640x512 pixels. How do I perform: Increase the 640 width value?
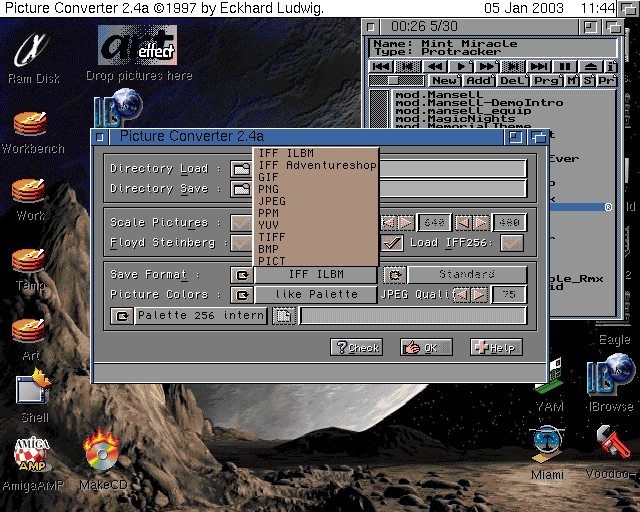(x=407, y=223)
